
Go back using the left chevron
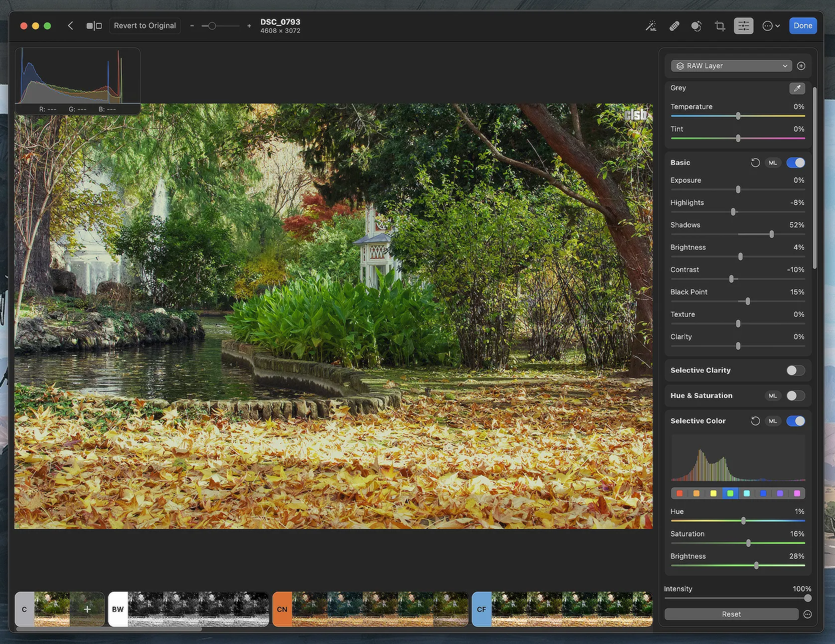71,26
